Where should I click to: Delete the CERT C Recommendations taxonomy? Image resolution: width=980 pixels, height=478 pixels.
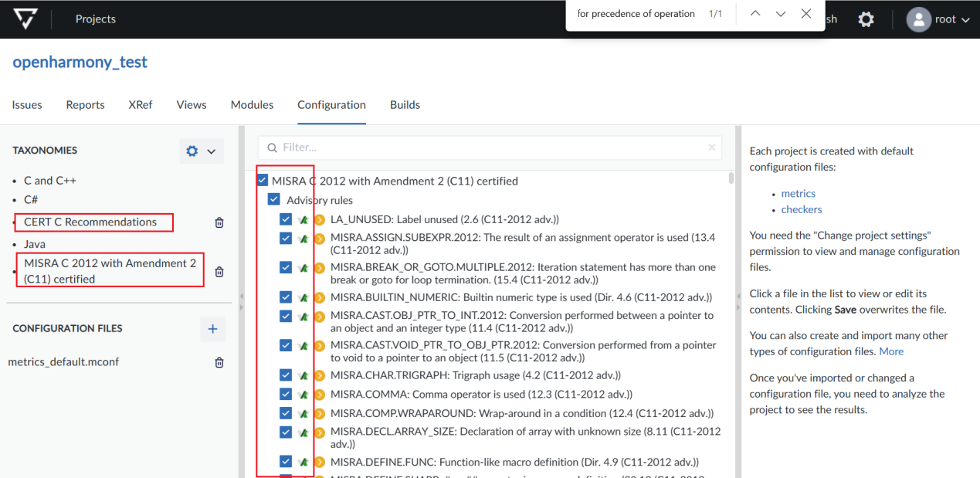(x=219, y=222)
